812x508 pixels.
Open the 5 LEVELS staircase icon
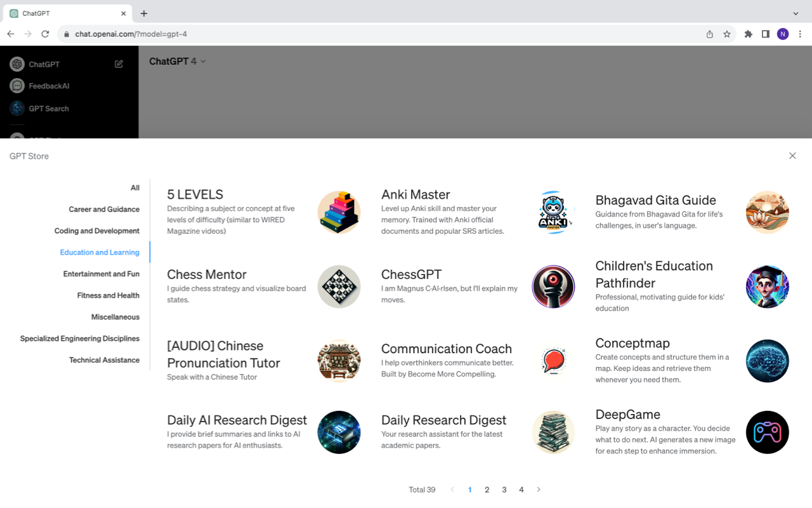coord(339,213)
